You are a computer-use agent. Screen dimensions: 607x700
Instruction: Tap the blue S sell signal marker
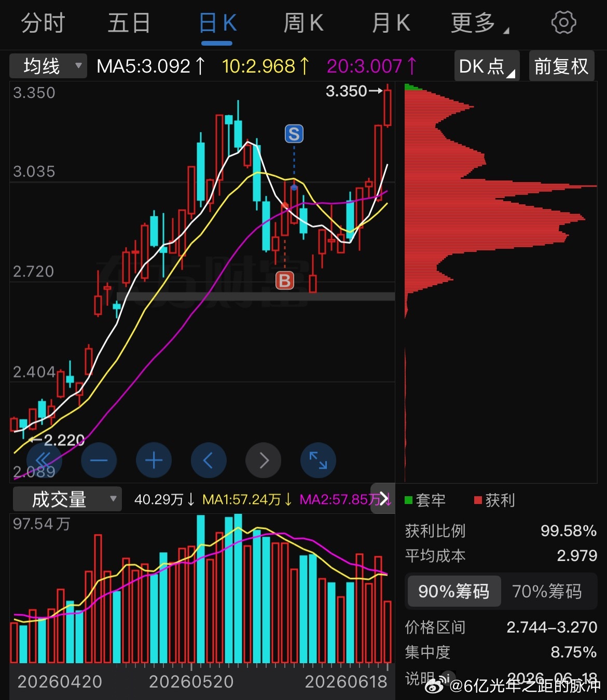pos(294,134)
